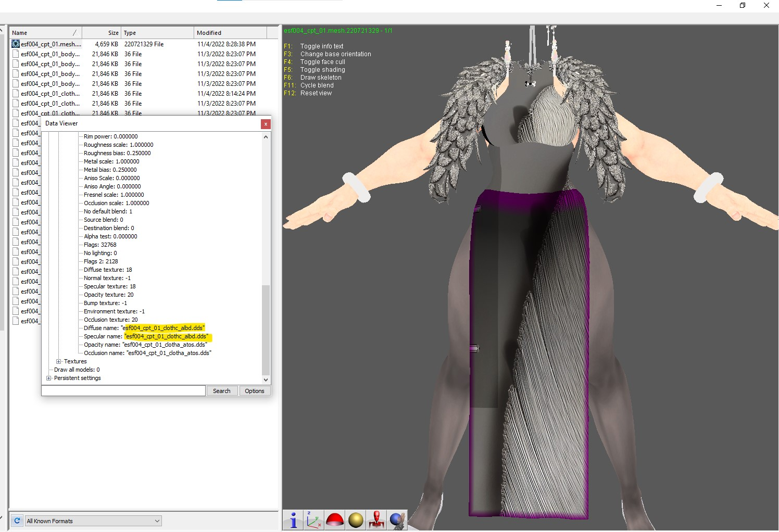This screenshot has height=532, width=779.
Task: Close the Data Viewer panel
Action: [266, 124]
